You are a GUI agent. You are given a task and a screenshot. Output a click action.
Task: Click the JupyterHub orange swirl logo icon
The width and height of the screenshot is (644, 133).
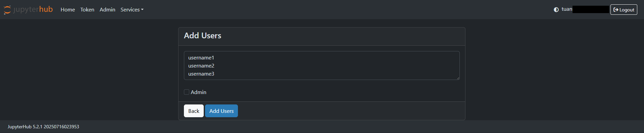[7, 10]
